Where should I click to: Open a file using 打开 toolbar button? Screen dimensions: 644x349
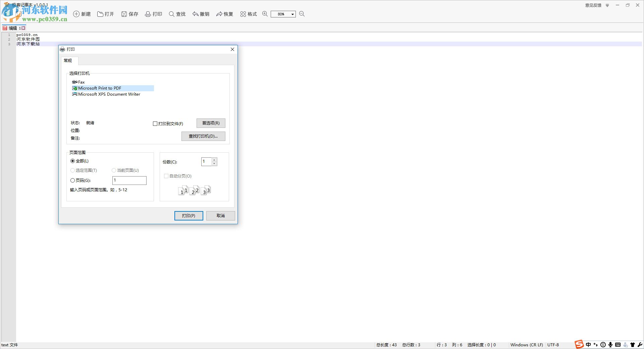click(x=106, y=14)
